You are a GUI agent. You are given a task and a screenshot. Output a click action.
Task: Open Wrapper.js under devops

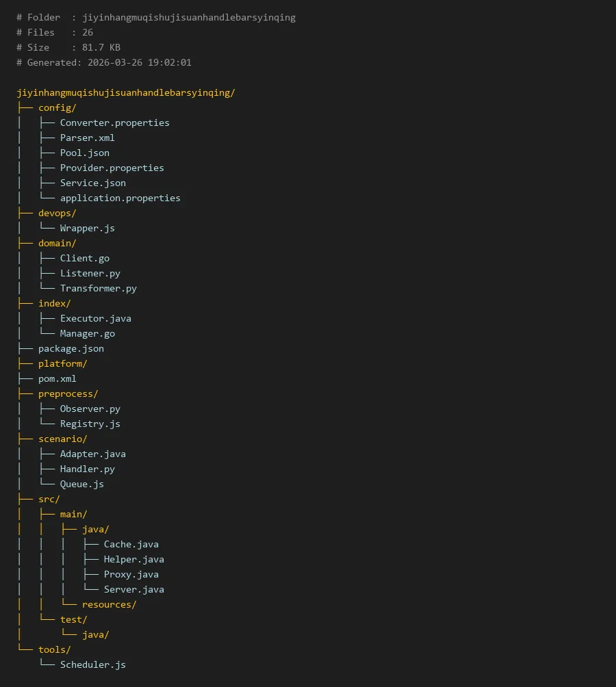point(87,229)
